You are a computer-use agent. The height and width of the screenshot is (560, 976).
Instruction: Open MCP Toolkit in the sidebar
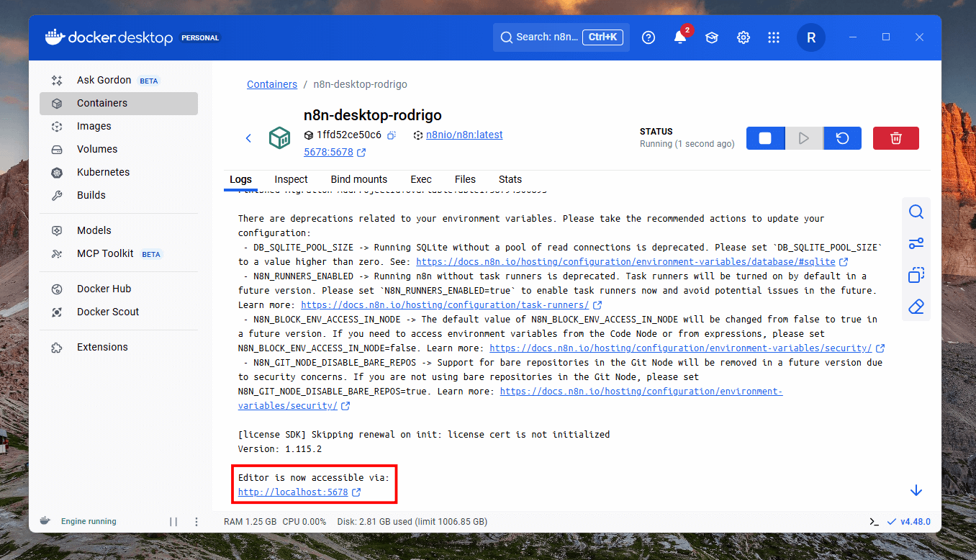pos(119,254)
